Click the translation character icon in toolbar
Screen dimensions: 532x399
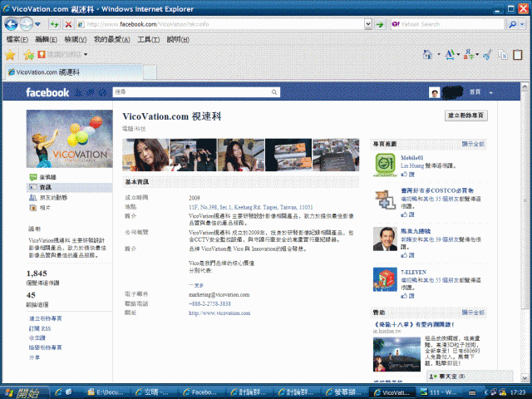tap(469, 54)
